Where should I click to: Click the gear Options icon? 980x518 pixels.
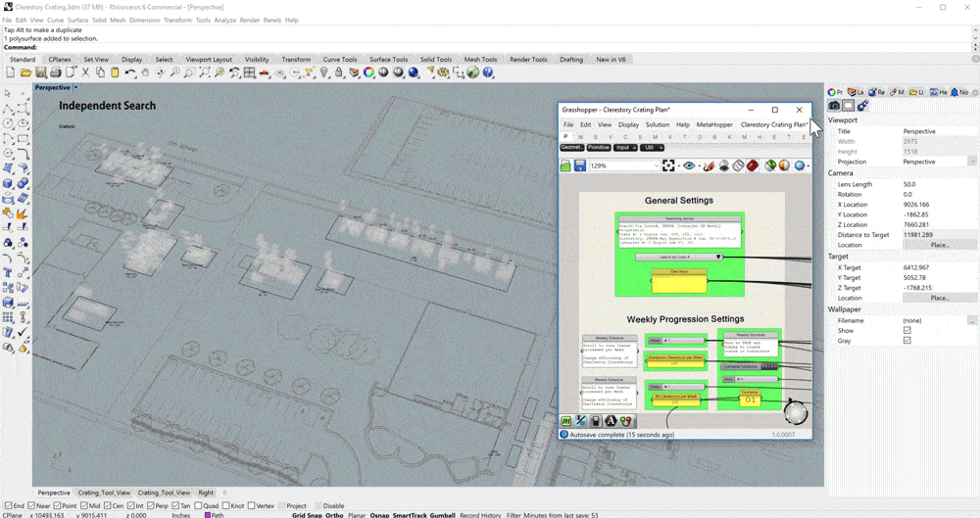pyautogui.click(x=443, y=72)
